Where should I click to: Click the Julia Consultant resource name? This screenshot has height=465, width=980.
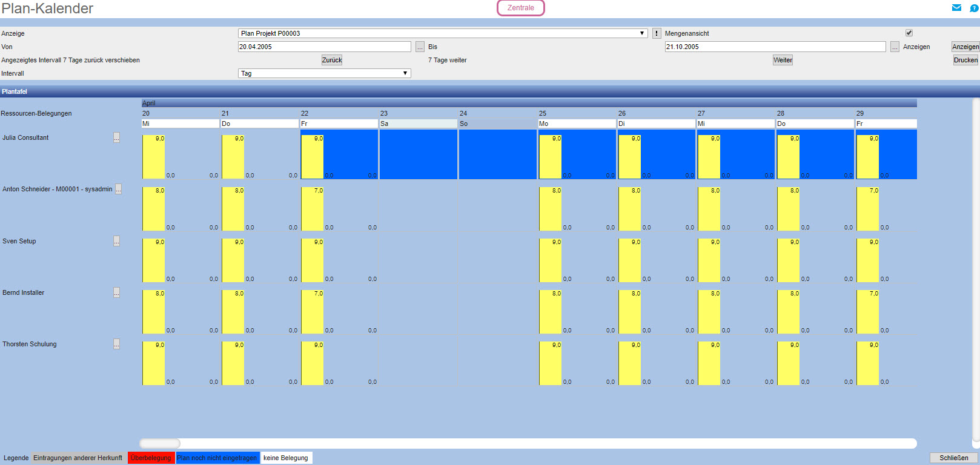pos(25,137)
